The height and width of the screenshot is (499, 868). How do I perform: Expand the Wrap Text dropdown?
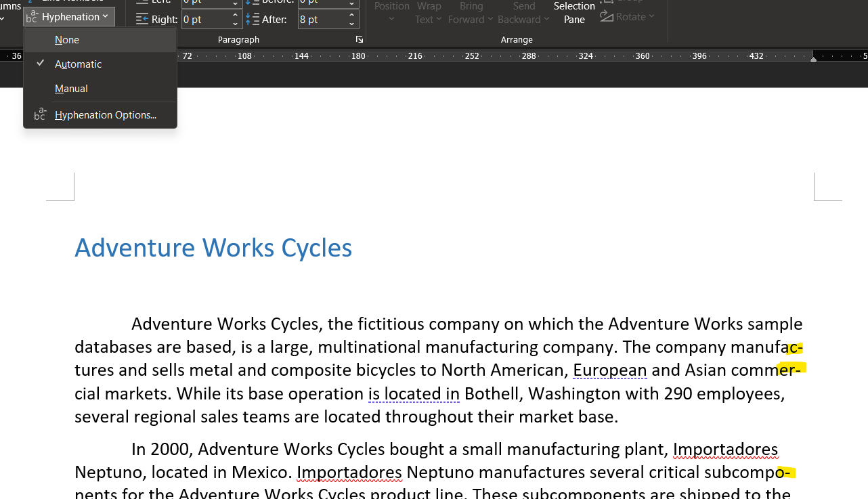(x=428, y=19)
